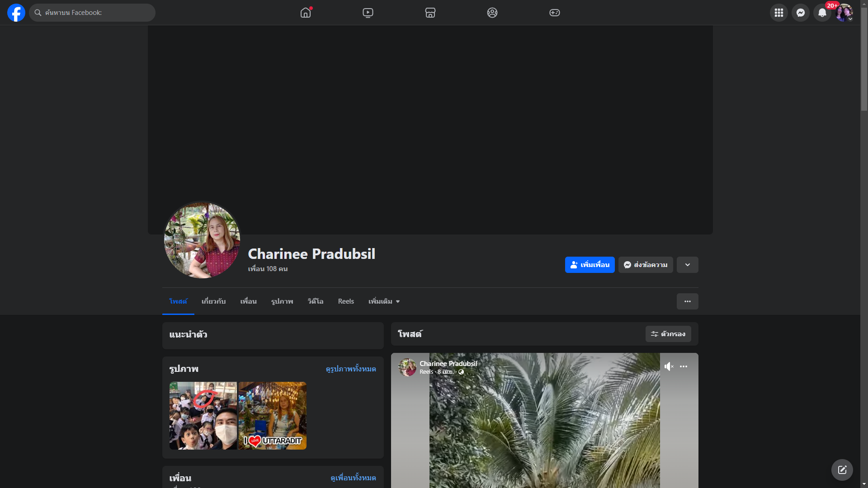
Task: Open the notifications bell icon
Action: (x=822, y=13)
